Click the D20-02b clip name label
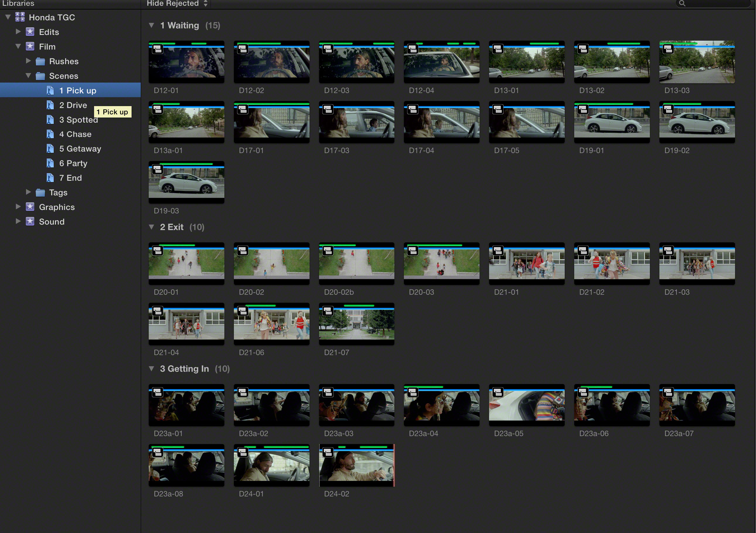756x533 pixels. coord(339,292)
